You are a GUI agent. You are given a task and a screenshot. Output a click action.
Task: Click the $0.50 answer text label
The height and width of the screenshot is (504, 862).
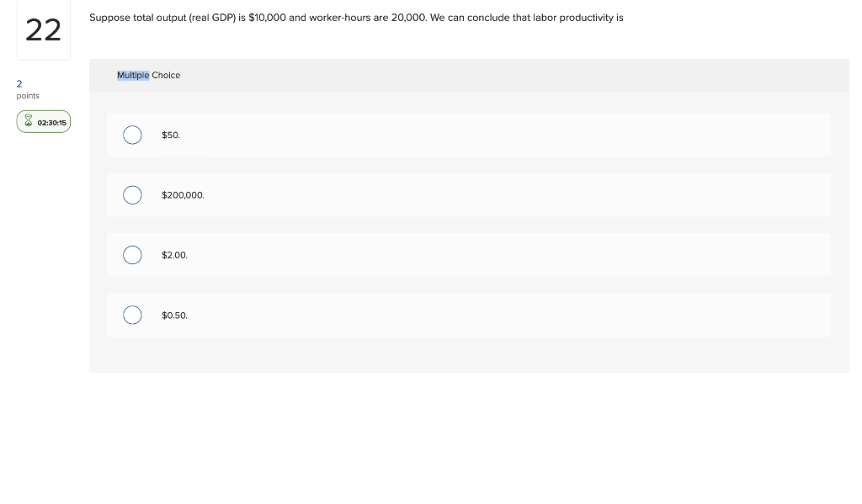click(x=174, y=316)
